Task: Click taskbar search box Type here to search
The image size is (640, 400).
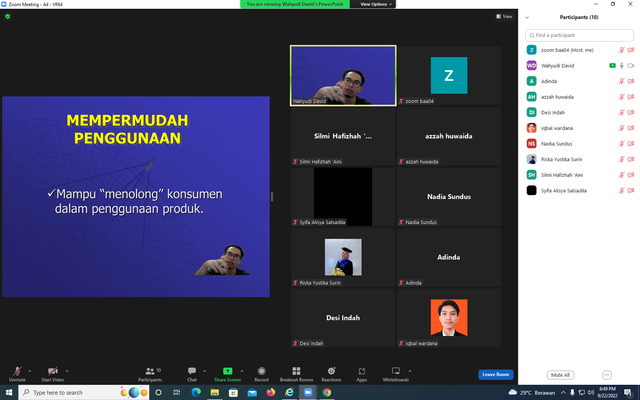Action: coord(84,392)
